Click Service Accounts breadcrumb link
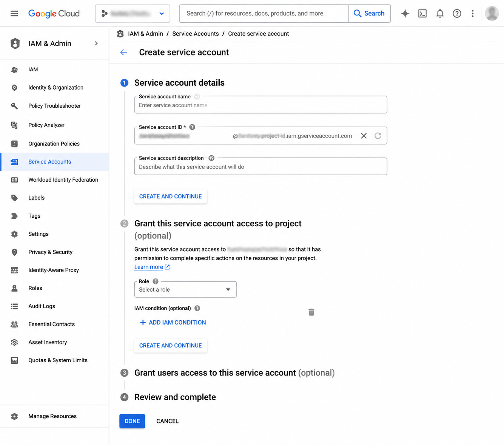Image resolution: width=504 pixels, height=445 pixels. click(196, 34)
